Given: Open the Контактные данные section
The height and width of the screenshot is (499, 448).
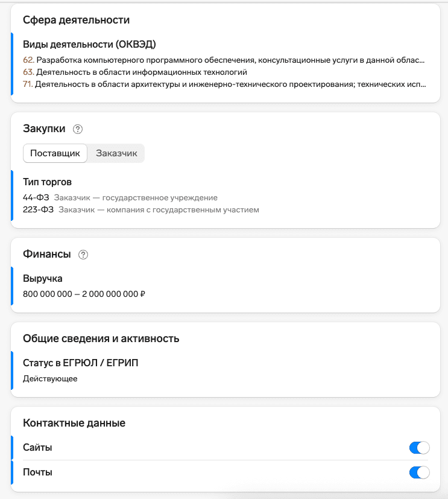Looking at the screenshot, I should pos(72,423).
